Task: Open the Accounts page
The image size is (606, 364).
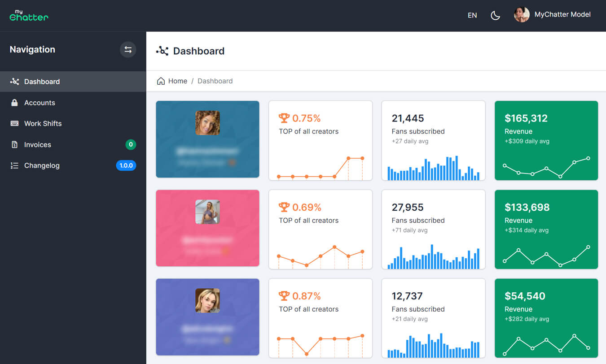Action: tap(40, 103)
